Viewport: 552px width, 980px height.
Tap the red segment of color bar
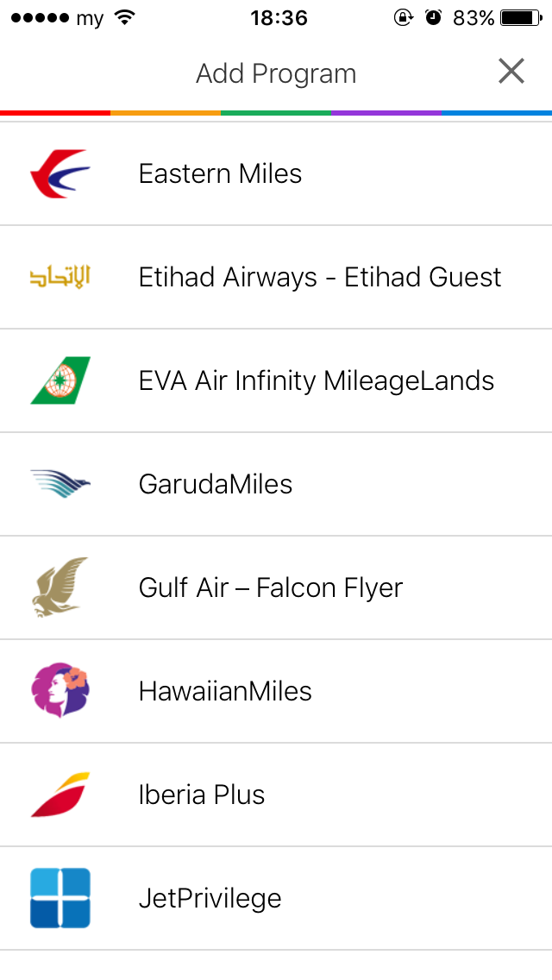click(x=55, y=112)
